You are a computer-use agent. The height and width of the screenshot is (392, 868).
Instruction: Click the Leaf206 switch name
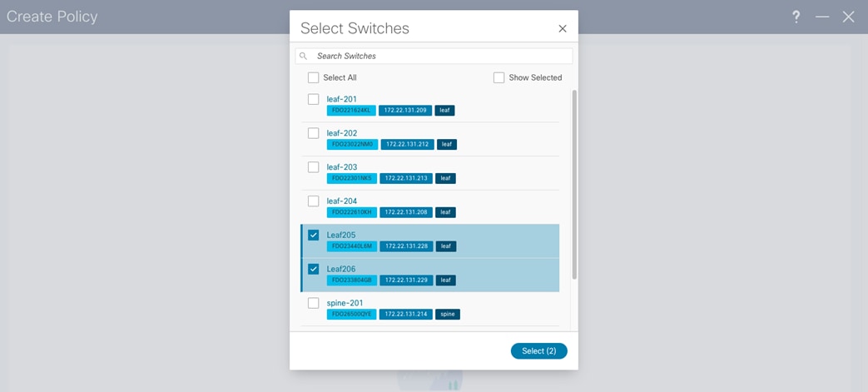click(x=341, y=269)
